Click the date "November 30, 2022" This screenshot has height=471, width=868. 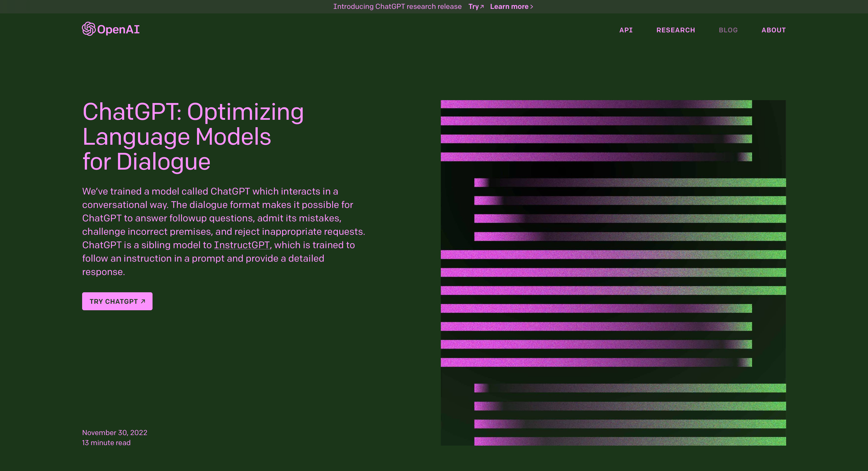pyautogui.click(x=114, y=433)
